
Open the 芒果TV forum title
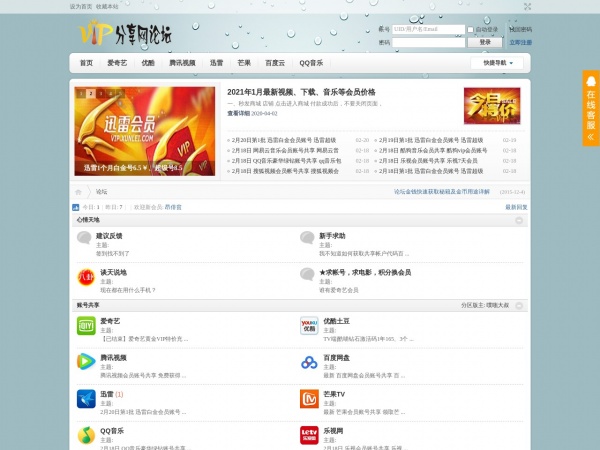[334, 394]
